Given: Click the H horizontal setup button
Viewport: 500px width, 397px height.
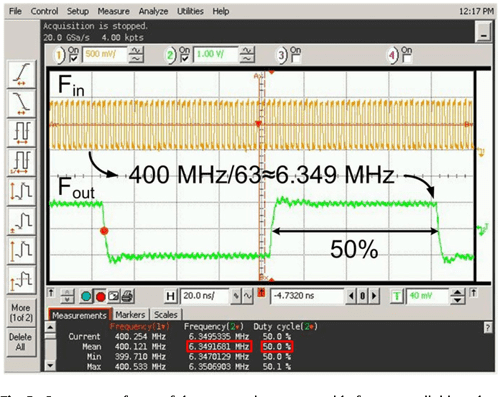Looking at the screenshot, I should tap(171, 296).
